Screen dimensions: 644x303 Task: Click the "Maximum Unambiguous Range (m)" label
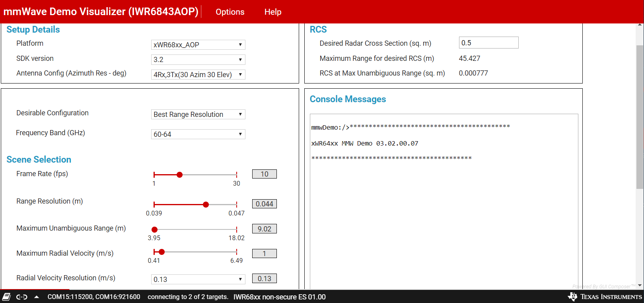(71, 228)
